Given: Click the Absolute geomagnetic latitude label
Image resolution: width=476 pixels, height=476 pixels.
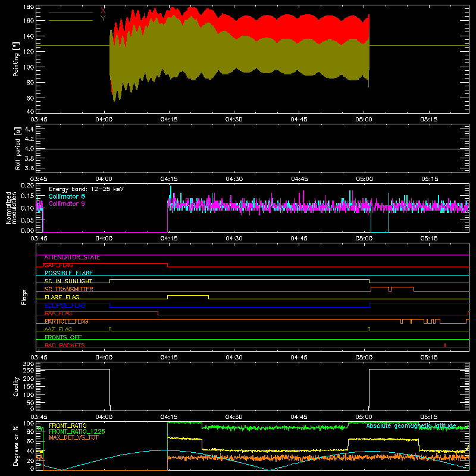Looking at the screenshot, I should pyautogui.click(x=411, y=425).
